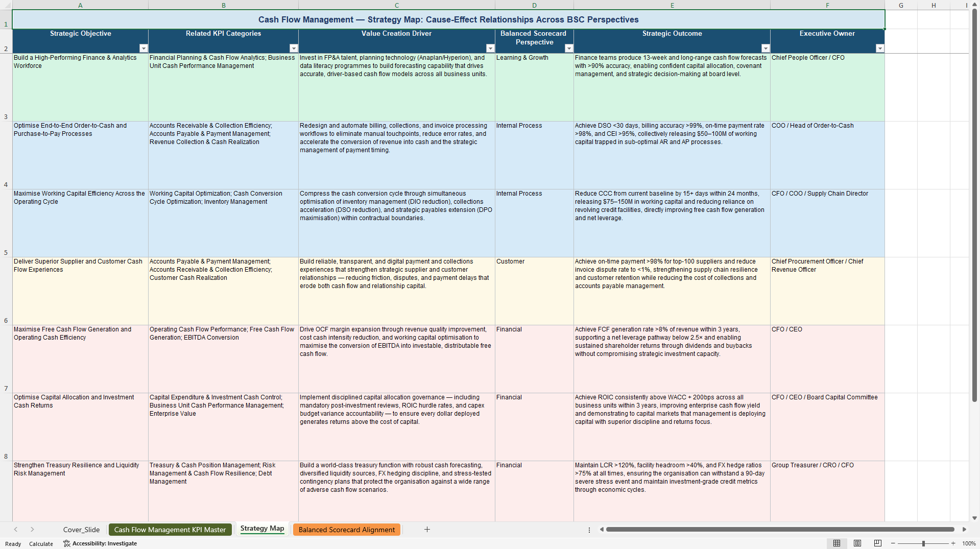
Task: Click Accessibility: Investigate in status bar
Action: [x=100, y=543]
